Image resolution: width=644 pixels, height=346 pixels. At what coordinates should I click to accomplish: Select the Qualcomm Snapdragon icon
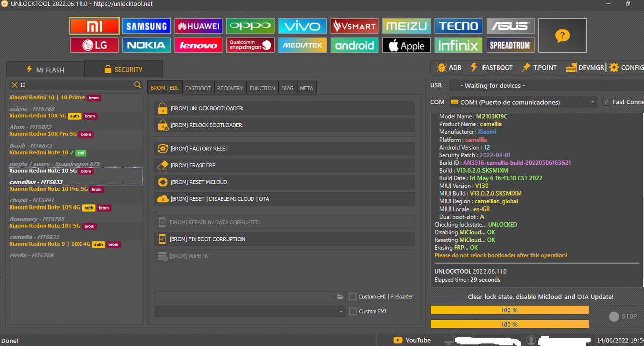coord(250,45)
